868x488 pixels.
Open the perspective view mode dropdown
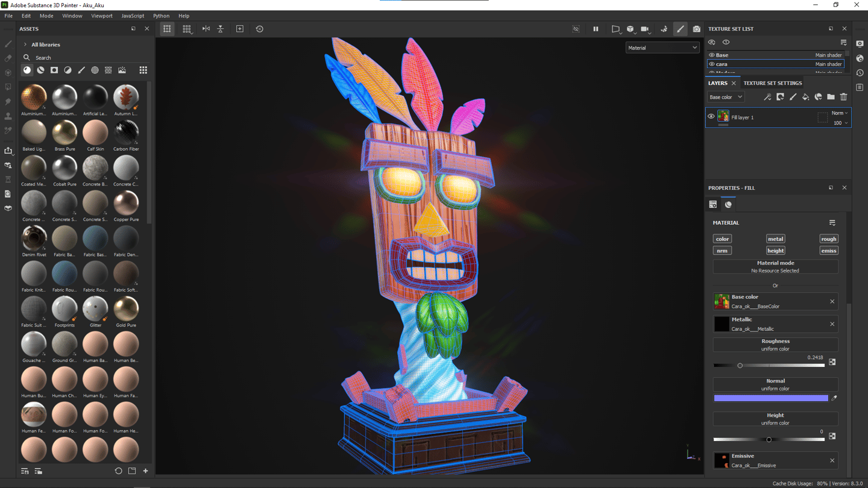pyautogui.click(x=615, y=29)
